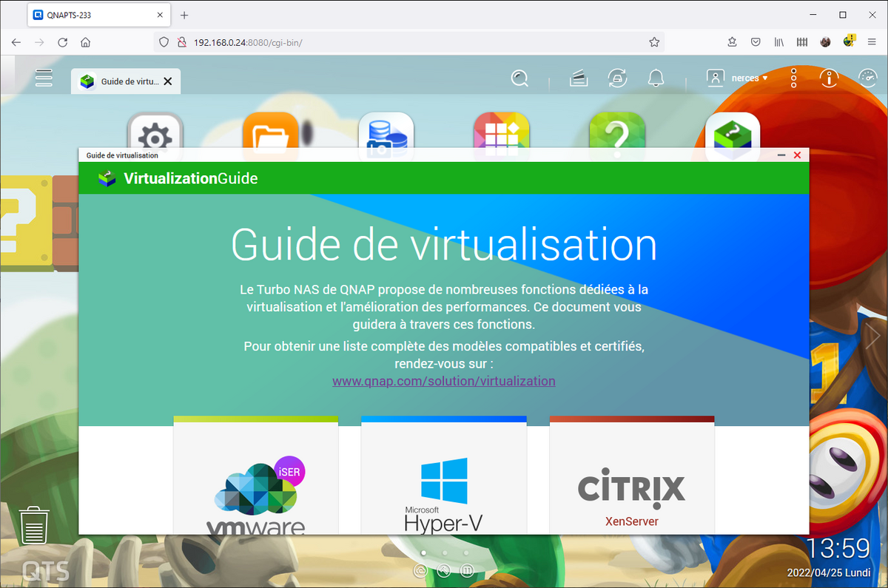Click the 13:59 desktop clock

pyautogui.click(x=838, y=548)
